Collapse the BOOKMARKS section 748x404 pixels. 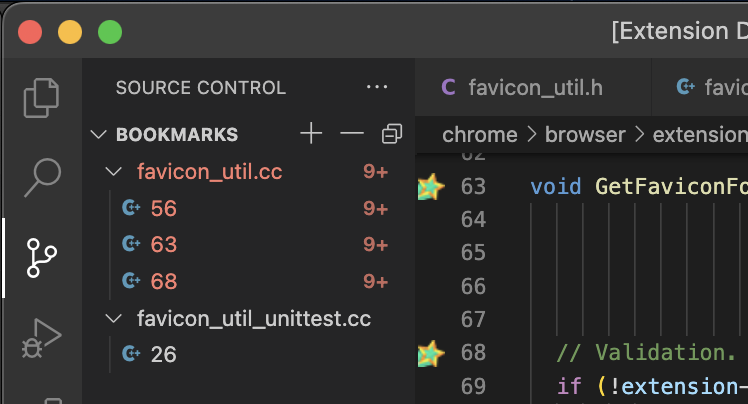coord(98,135)
